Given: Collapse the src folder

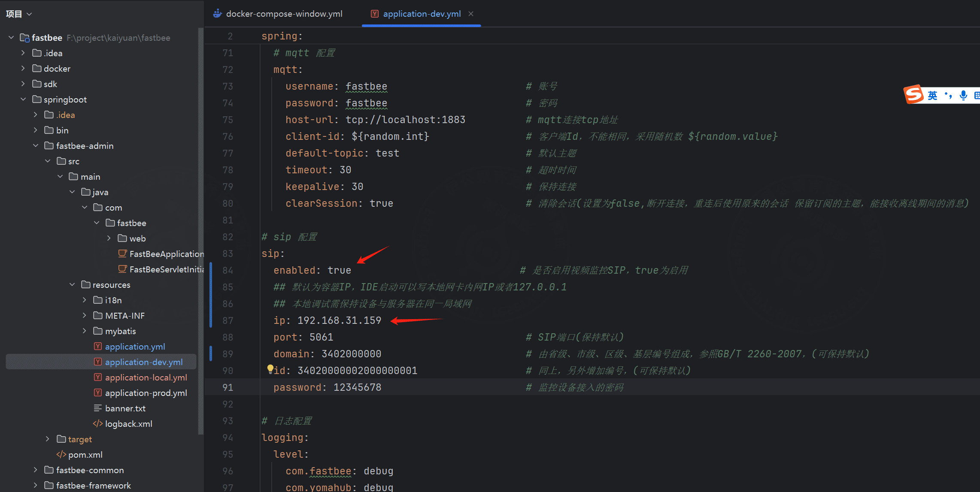Looking at the screenshot, I should [x=48, y=161].
